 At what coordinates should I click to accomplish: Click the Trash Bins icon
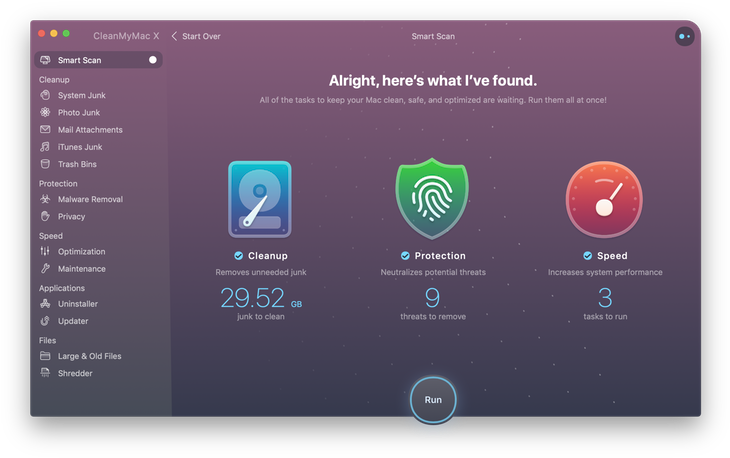coord(45,164)
